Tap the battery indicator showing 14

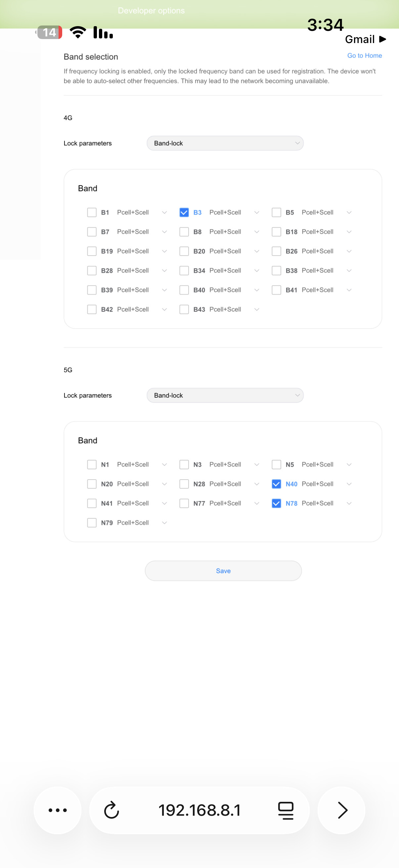coord(49,32)
